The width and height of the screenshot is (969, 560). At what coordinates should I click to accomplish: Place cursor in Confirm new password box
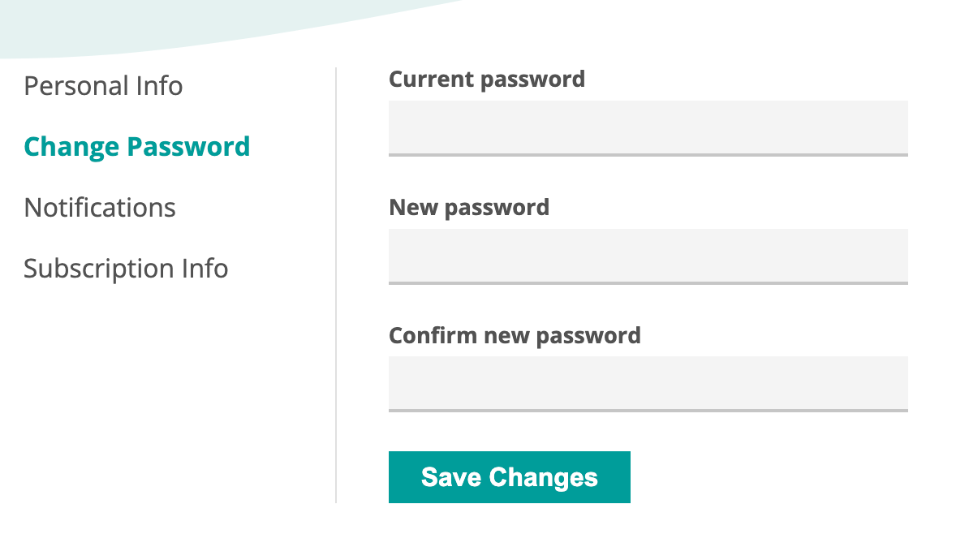pos(648,383)
